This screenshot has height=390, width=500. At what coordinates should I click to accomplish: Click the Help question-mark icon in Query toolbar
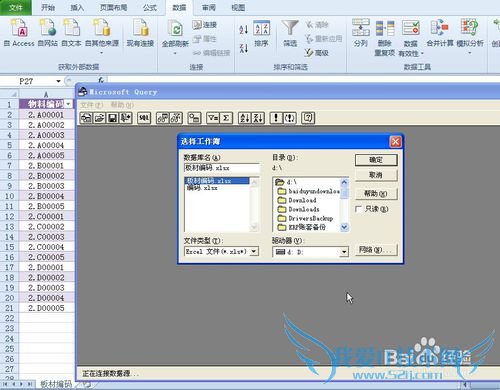point(308,118)
